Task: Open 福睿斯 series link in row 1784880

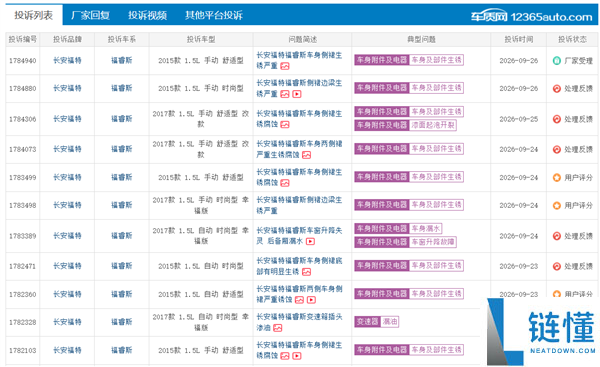Action: [122, 88]
